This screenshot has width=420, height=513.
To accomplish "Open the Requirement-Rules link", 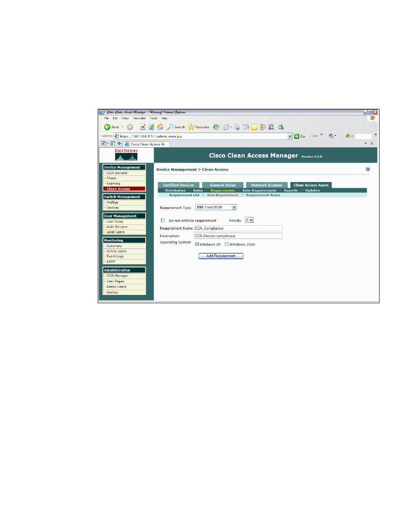I will click(263, 195).
